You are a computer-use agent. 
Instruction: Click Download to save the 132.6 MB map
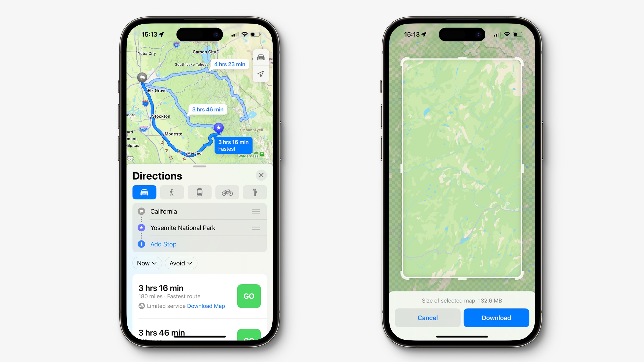[x=496, y=317]
